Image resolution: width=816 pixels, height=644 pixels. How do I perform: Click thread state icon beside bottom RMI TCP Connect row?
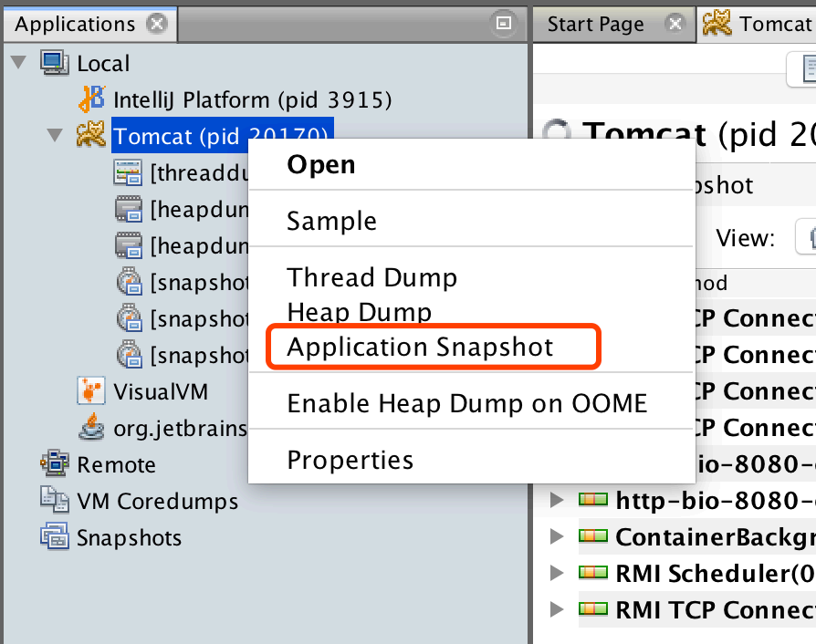(592, 608)
